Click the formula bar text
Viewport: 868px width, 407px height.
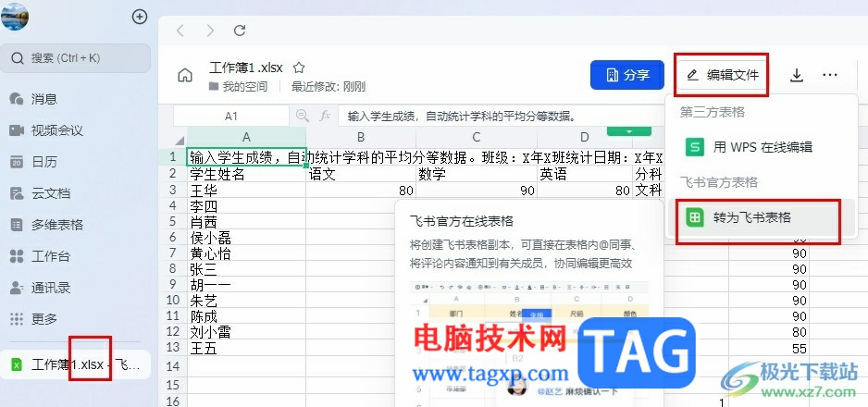463,117
